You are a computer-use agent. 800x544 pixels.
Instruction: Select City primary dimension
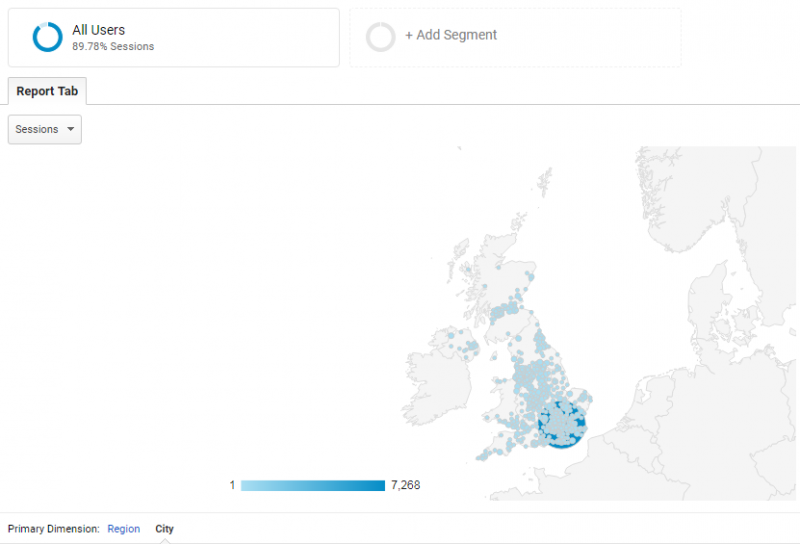pos(164,529)
